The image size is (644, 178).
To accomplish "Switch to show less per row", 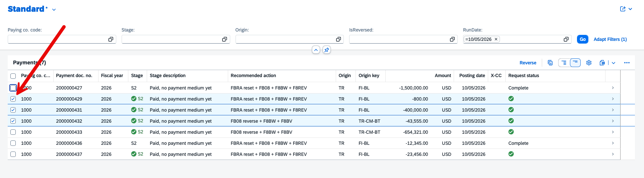I will point(575,63).
